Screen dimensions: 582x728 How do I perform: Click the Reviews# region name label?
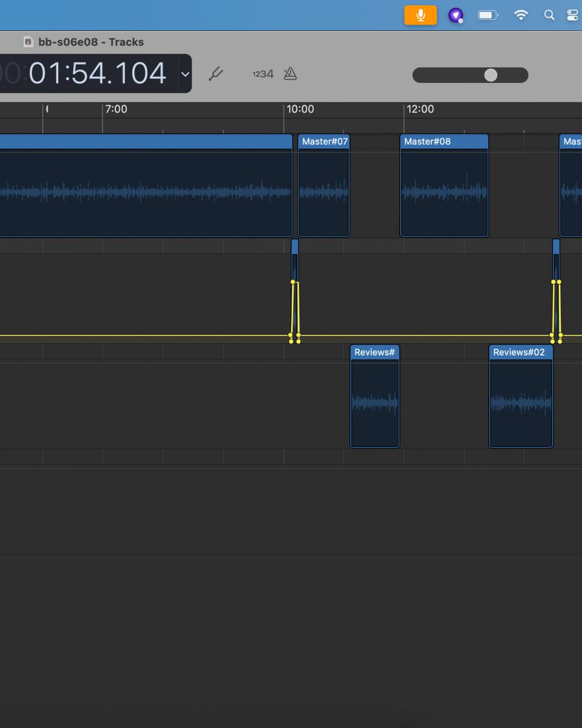374,352
